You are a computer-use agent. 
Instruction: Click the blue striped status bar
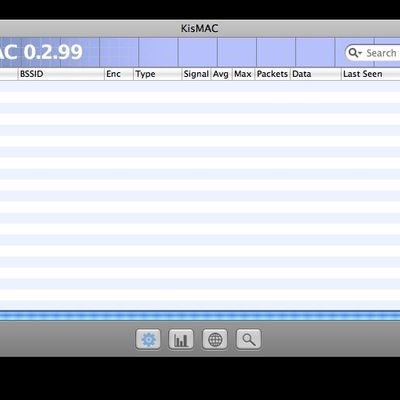pyautogui.click(x=200, y=316)
